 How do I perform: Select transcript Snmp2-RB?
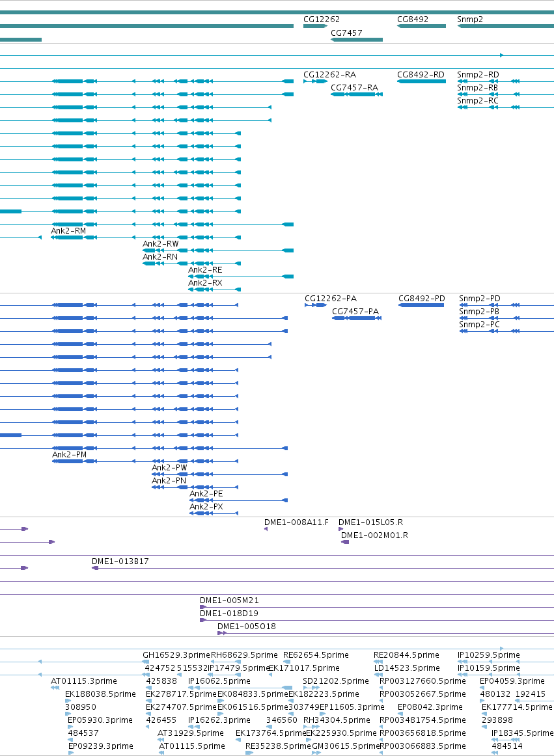click(x=505, y=94)
